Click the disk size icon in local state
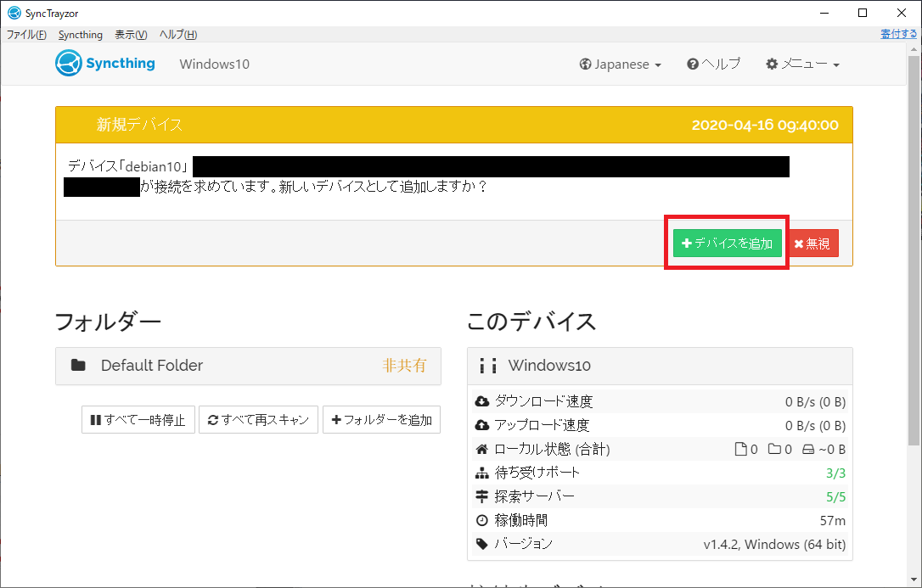 click(808, 450)
